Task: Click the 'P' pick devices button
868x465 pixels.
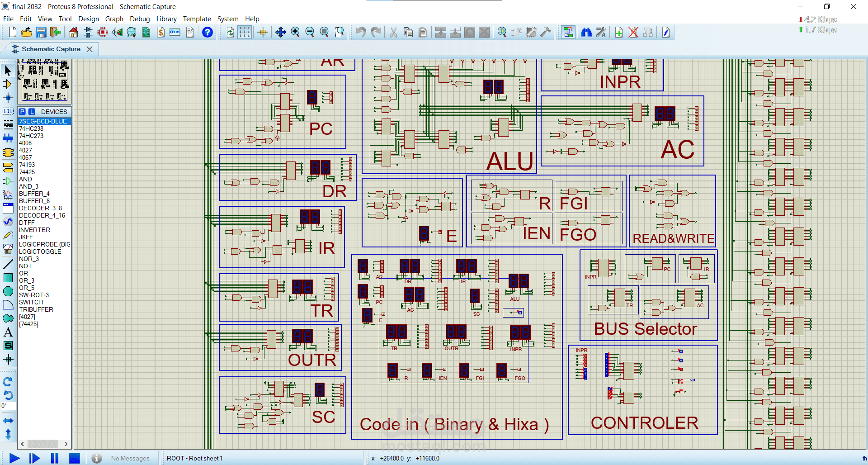Action: pos(22,112)
